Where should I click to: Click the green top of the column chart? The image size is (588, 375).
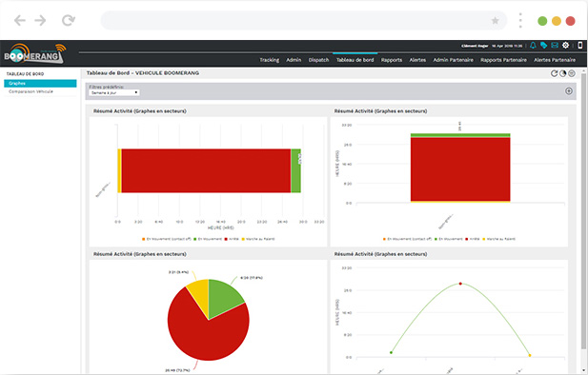tap(460, 135)
